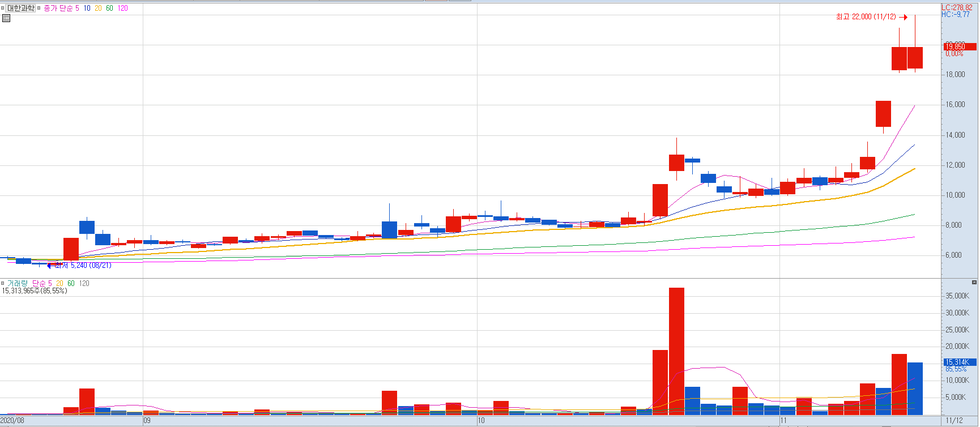The height and width of the screenshot is (427, 980).
Task: Click the 09 month label on time axis
Action: click(147, 420)
